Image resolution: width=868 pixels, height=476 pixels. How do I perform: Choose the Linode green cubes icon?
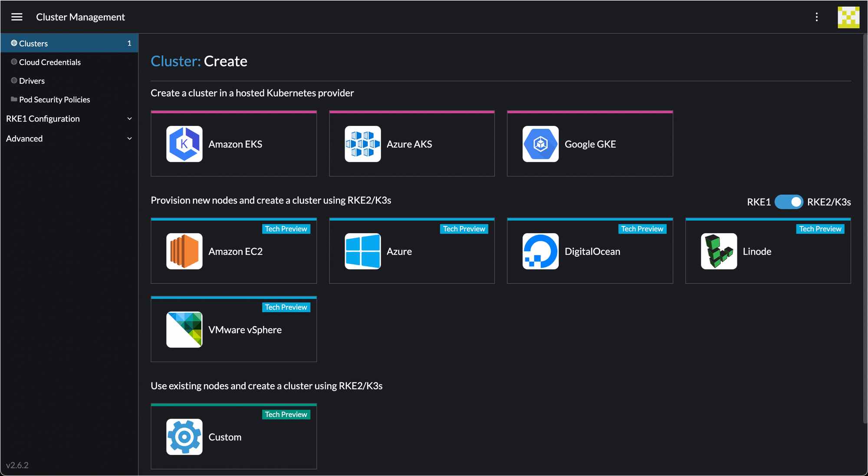[x=719, y=251]
